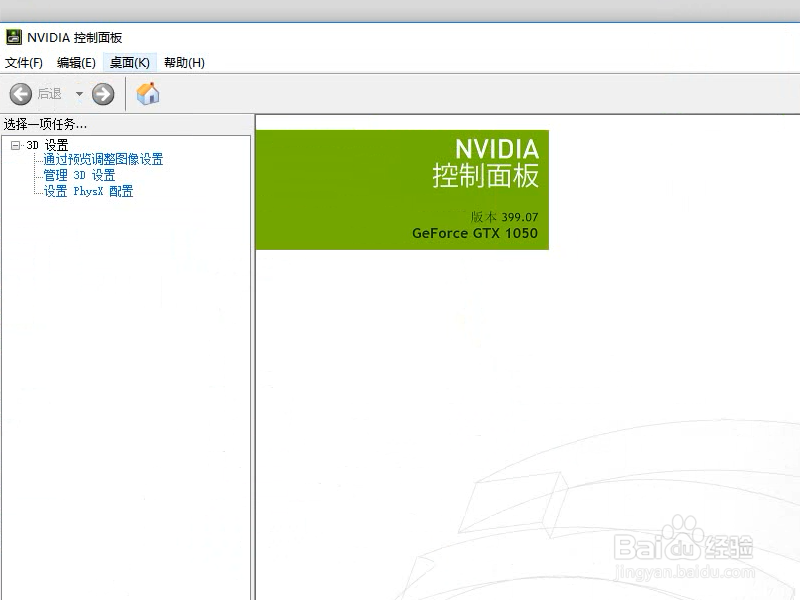This screenshot has width=800, height=600.
Task: Open 通过预览调整图像设置 link
Action: [x=103, y=159]
